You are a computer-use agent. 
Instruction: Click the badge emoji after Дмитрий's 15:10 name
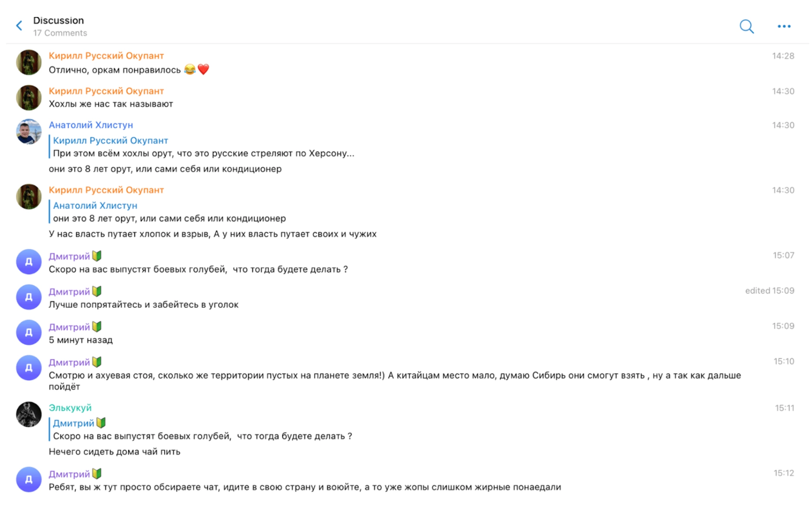coord(97,362)
